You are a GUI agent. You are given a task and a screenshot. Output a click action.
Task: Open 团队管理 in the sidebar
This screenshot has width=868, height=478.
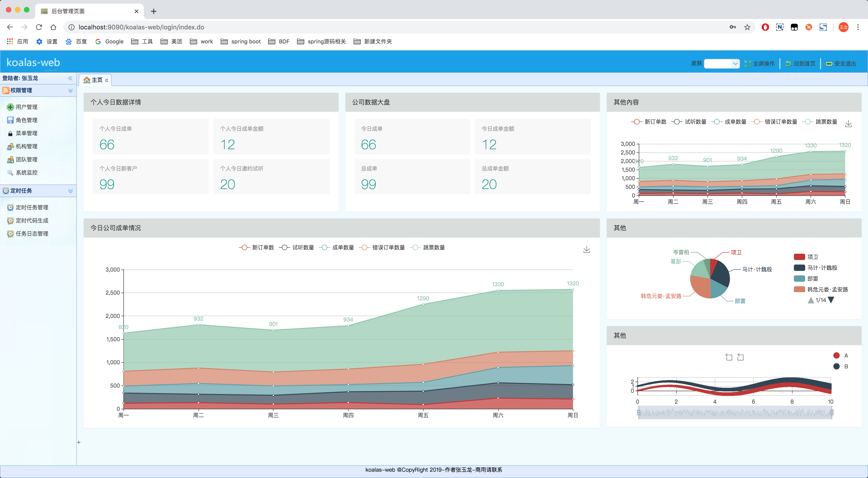click(x=22, y=159)
